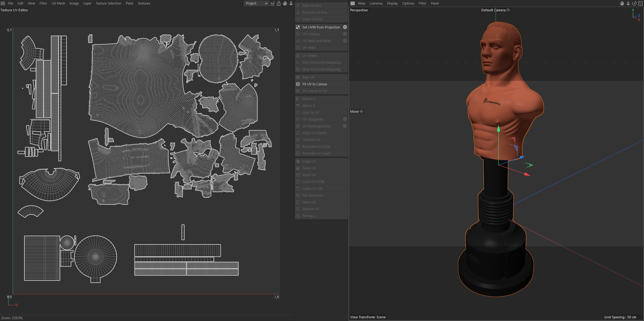Click the green Y-axis arrow of the gizmo
Viewport: 644px width, 321px height.
pos(498,128)
